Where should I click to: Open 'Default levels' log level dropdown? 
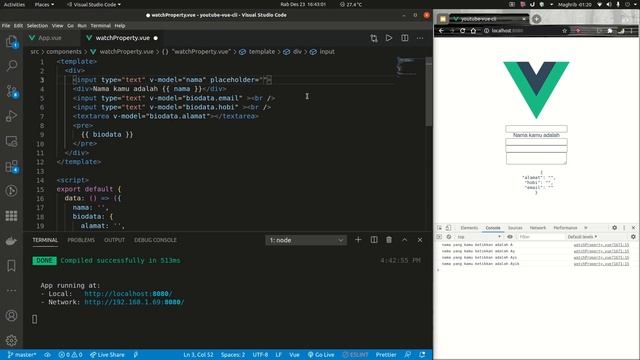(x=582, y=237)
